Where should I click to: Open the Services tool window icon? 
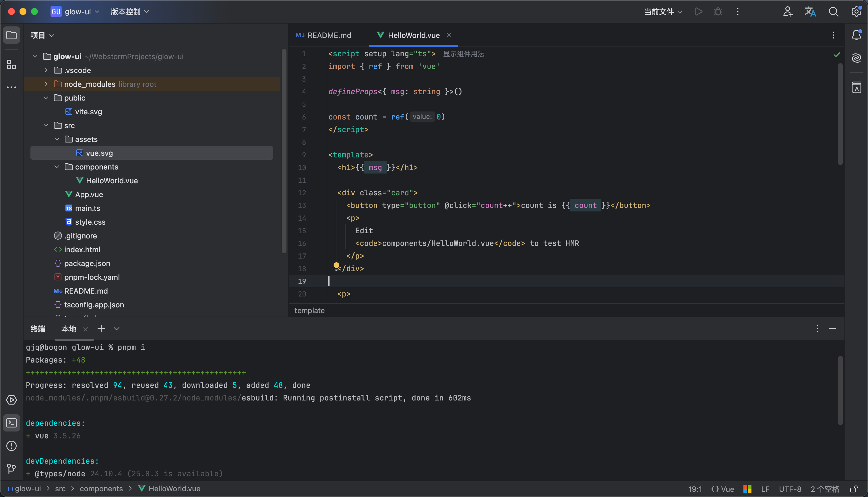coord(11,400)
